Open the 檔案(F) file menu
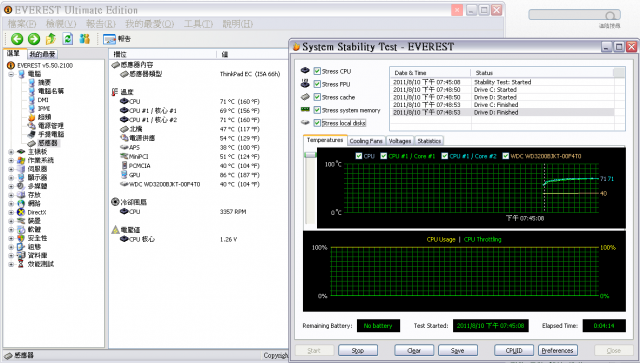Viewport: 640px width, 363px height. pos(22,24)
